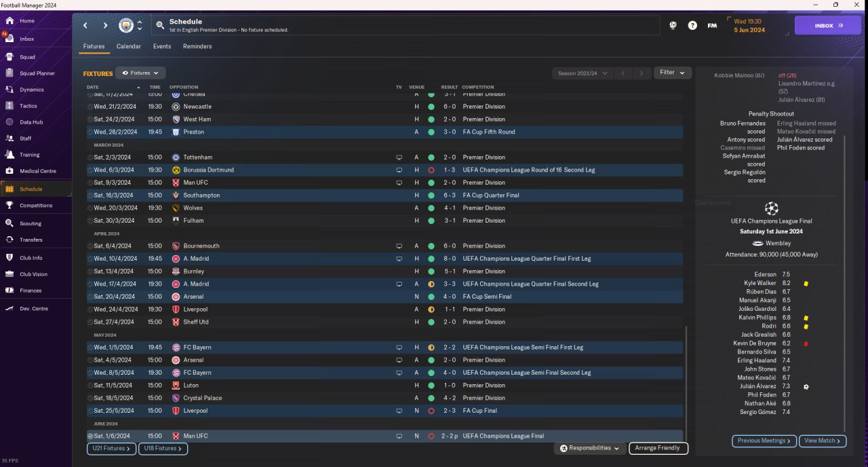
Task: Click the Crystal Palace fixture row
Action: tap(384, 398)
